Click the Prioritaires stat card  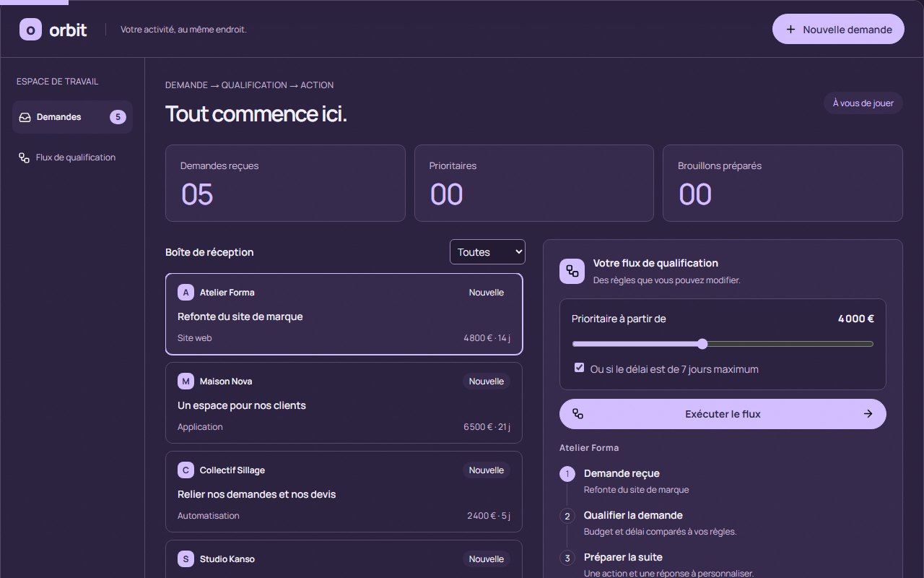pyautogui.click(x=534, y=184)
